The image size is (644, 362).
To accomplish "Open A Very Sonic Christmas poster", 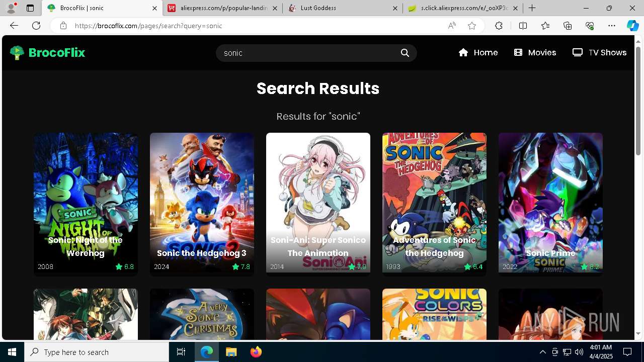I will [202, 314].
